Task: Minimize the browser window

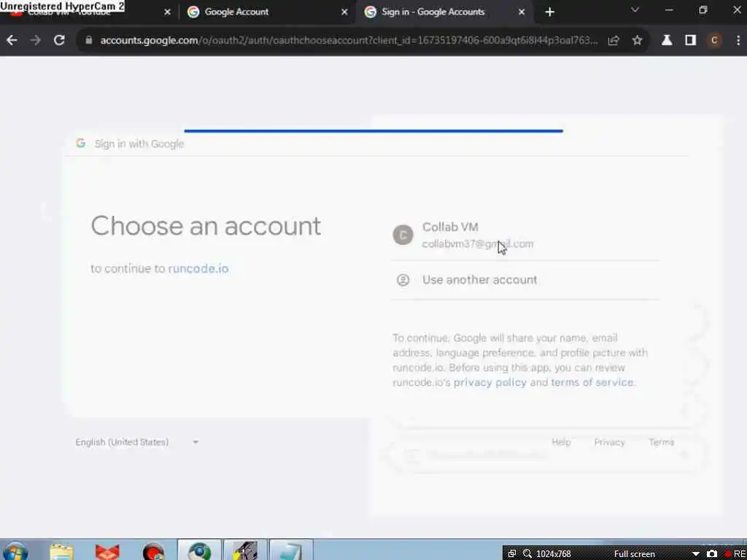Action: (x=669, y=10)
